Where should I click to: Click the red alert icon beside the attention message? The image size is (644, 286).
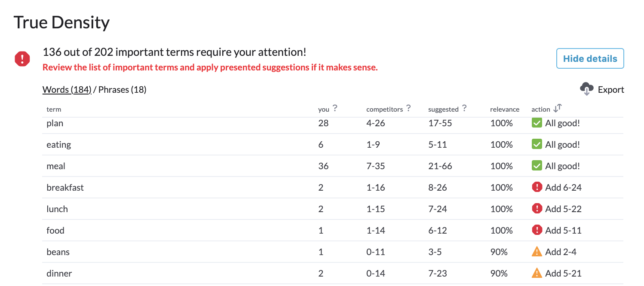click(22, 59)
